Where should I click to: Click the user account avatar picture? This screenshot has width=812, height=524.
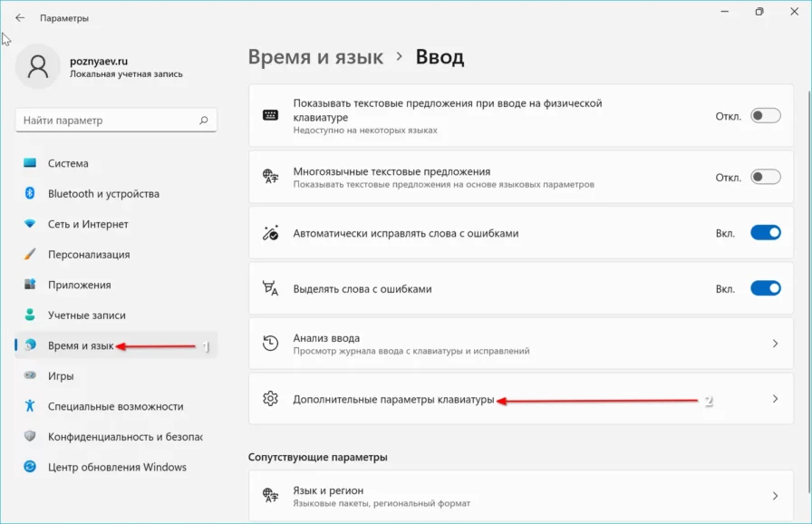39,66
